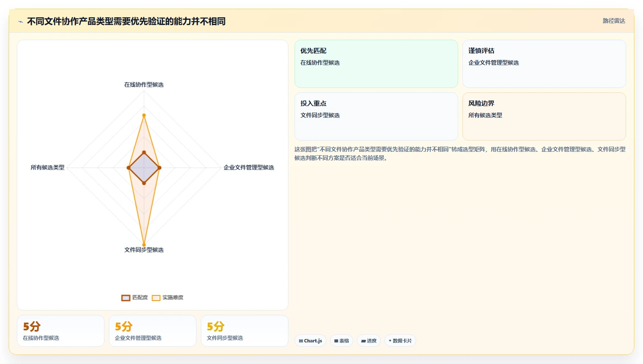
Task: Open the 优先匹配 card
Action: (376, 64)
